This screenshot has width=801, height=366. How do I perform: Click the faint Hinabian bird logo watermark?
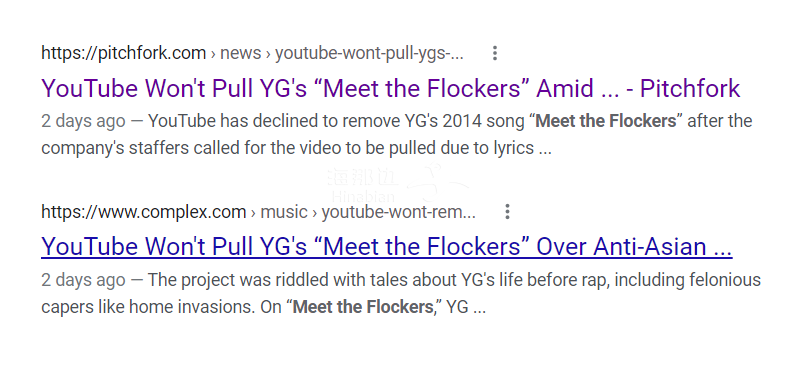(437, 183)
